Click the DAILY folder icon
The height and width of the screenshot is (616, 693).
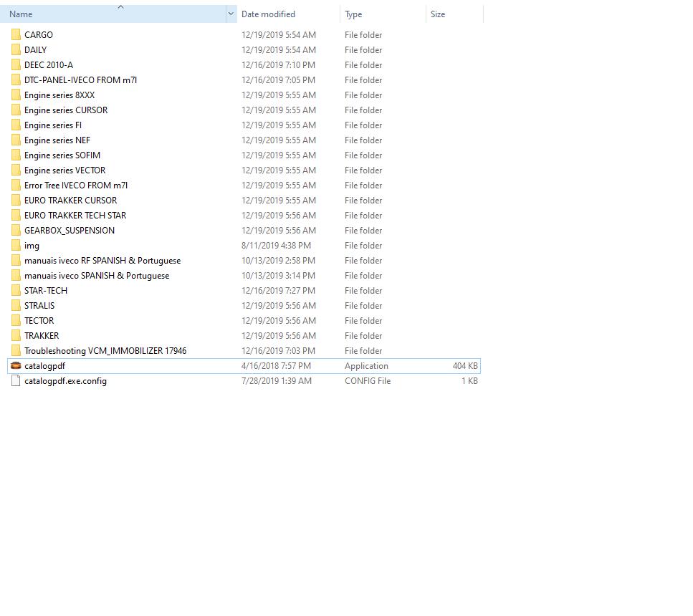[16, 49]
